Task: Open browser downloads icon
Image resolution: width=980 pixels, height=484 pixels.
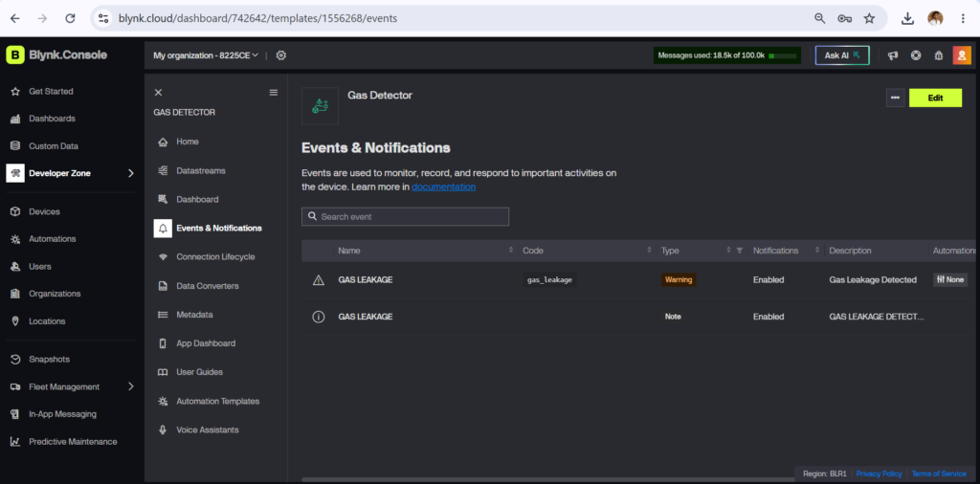Action: (907, 19)
